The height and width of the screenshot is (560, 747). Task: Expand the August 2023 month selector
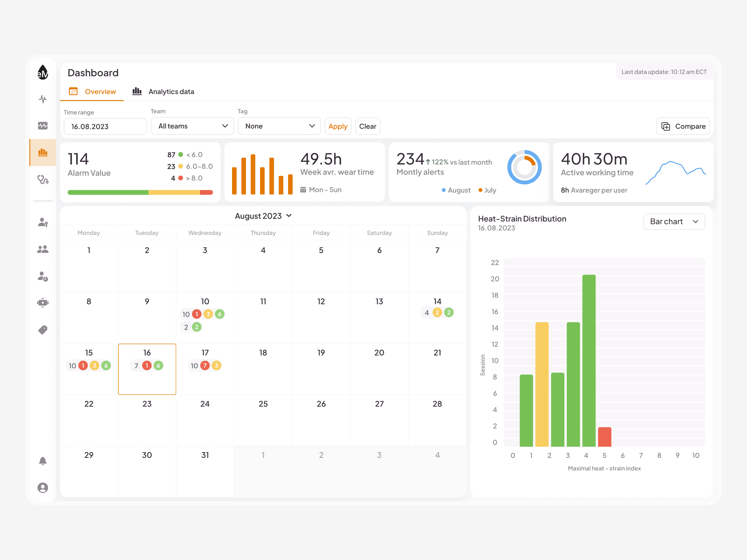click(x=263, y=216)
